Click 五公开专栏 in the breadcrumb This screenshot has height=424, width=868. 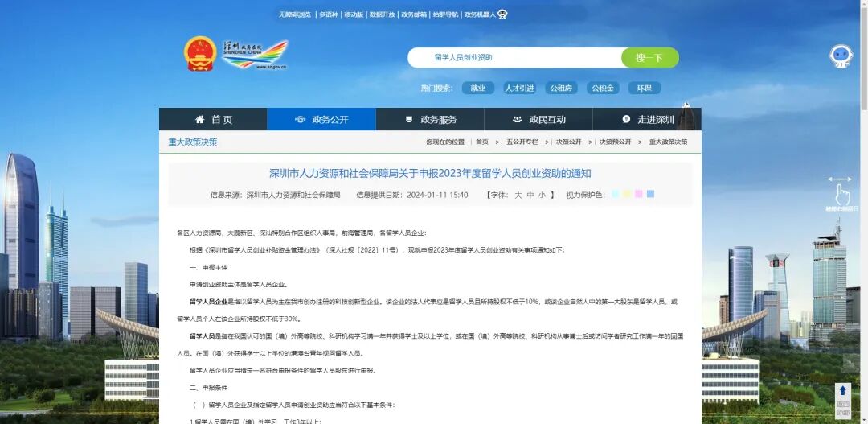pyautogui.click(x=522, y=142)
